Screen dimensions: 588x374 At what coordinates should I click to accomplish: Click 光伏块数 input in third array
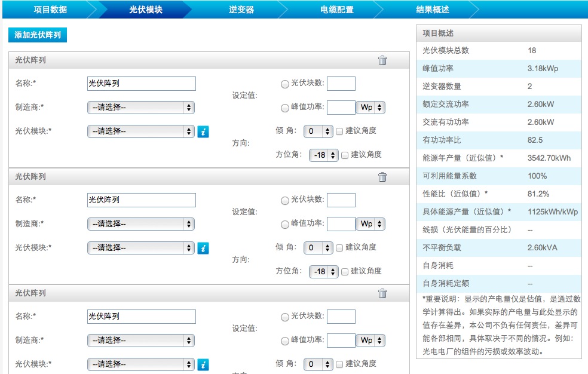pyautogui.click(x=341, y=317)
